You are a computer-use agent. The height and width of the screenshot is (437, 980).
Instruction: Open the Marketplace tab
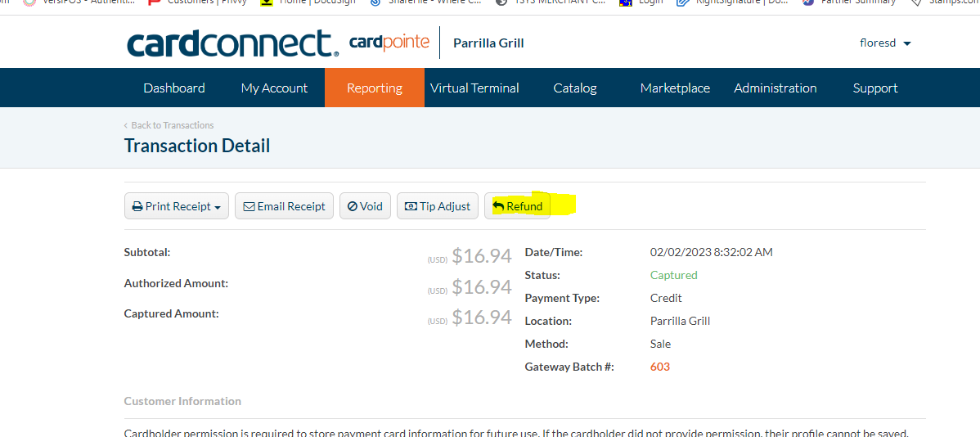tap(675, 88)
